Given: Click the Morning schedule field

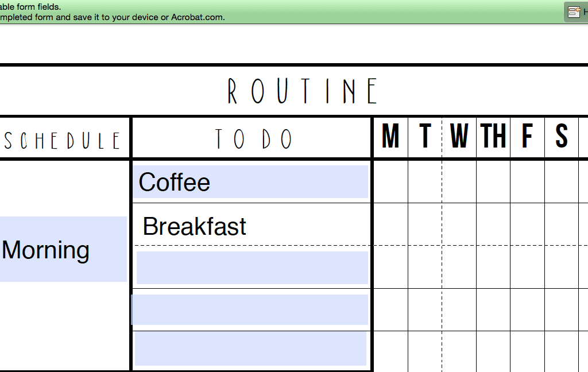Looking at the screenshot, I should pyautogui.click(x=63, y=249).
